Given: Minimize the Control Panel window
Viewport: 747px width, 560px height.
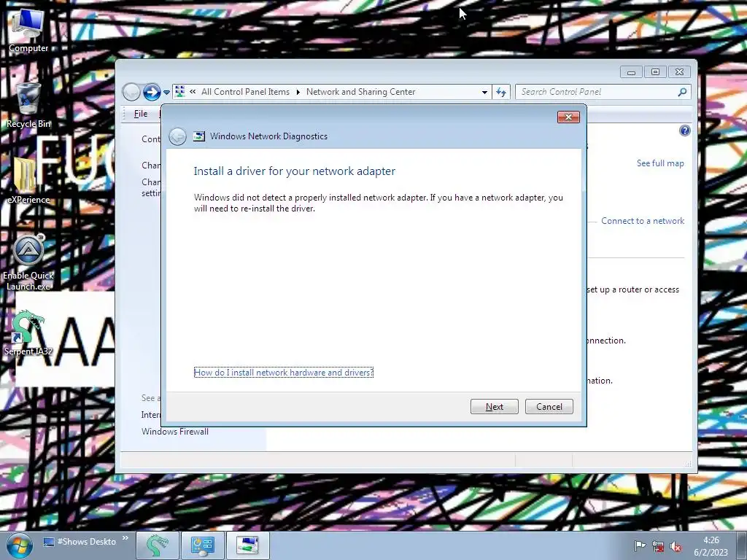Looking at the screenshot, I should tap(631, 72).
